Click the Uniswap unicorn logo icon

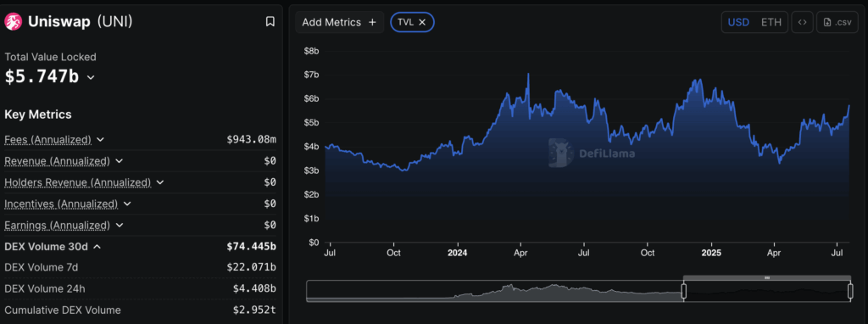tap(14, 21)
